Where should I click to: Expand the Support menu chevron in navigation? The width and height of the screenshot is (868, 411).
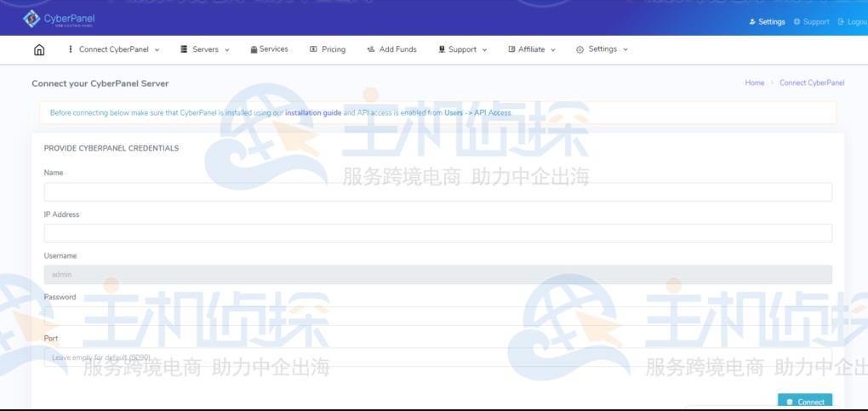484,50
